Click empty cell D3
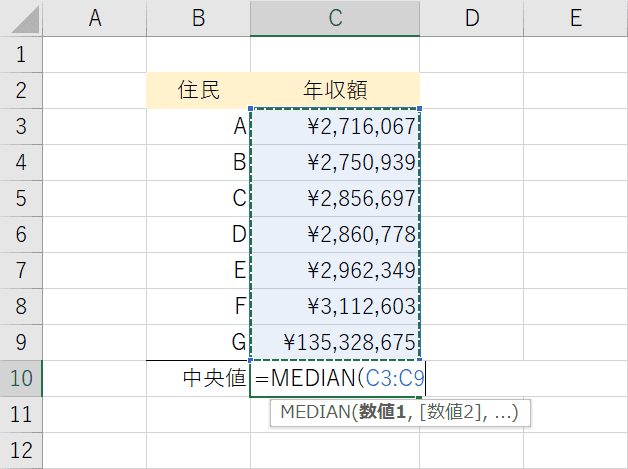 point(471,127)
